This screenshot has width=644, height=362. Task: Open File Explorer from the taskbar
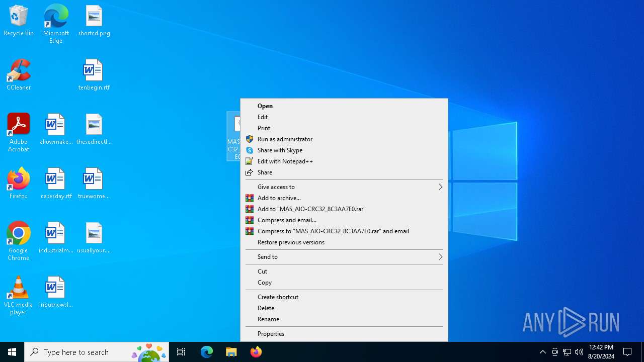point(231,352)
